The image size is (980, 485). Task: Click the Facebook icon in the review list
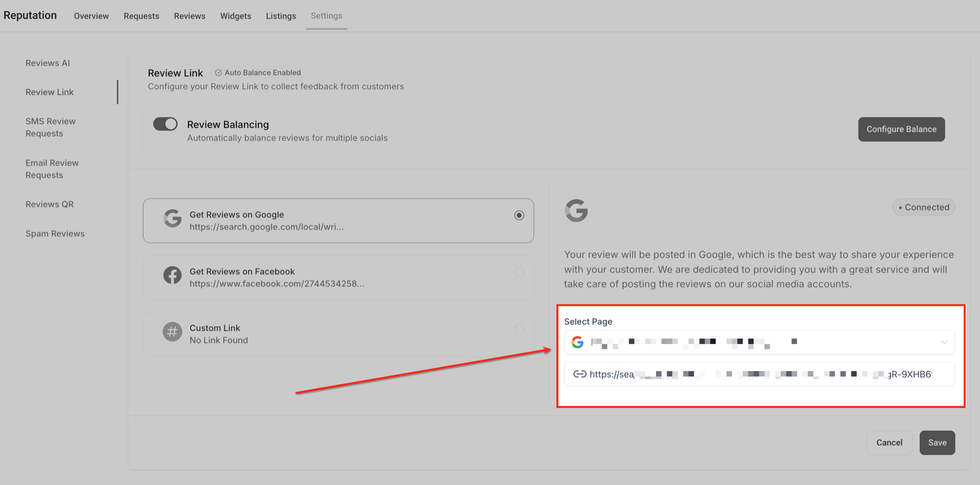click(173, 276)
